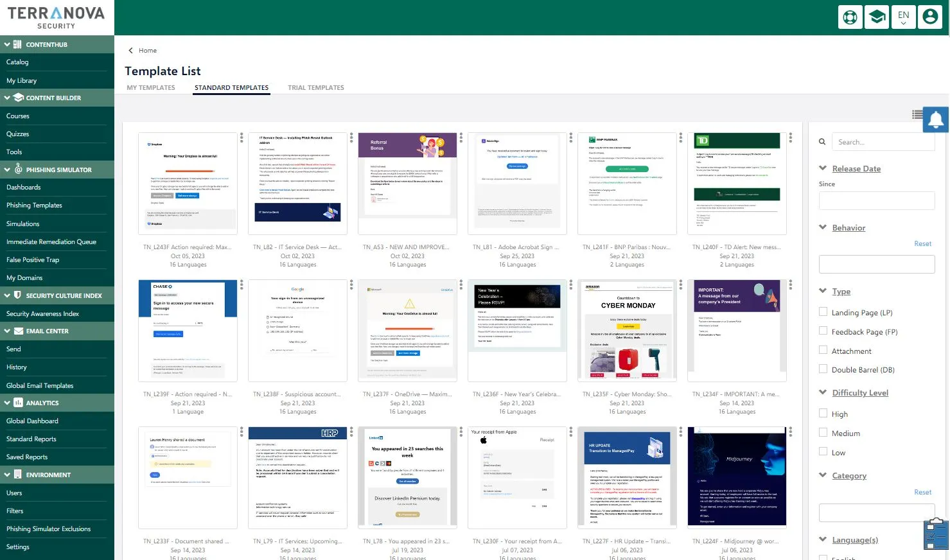This screenshot has height=560, width=950.
Task: Click the chart icon beside Analytics
Action: tap(19, 403)
